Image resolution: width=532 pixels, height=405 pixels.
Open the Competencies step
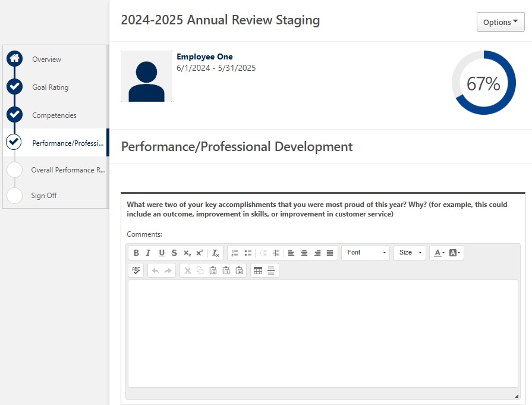tap(54, 115)
